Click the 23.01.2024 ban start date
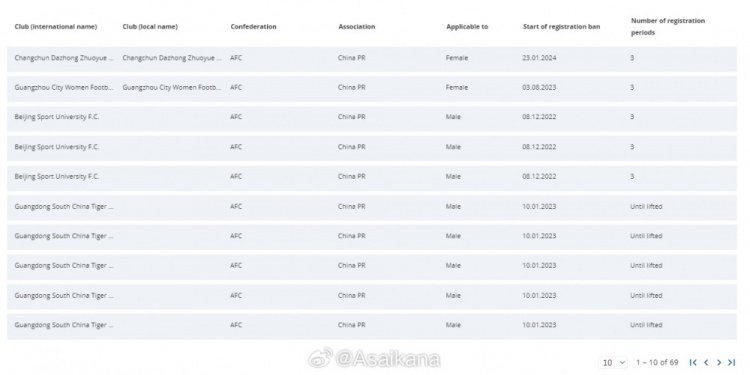 click(539, 58)
